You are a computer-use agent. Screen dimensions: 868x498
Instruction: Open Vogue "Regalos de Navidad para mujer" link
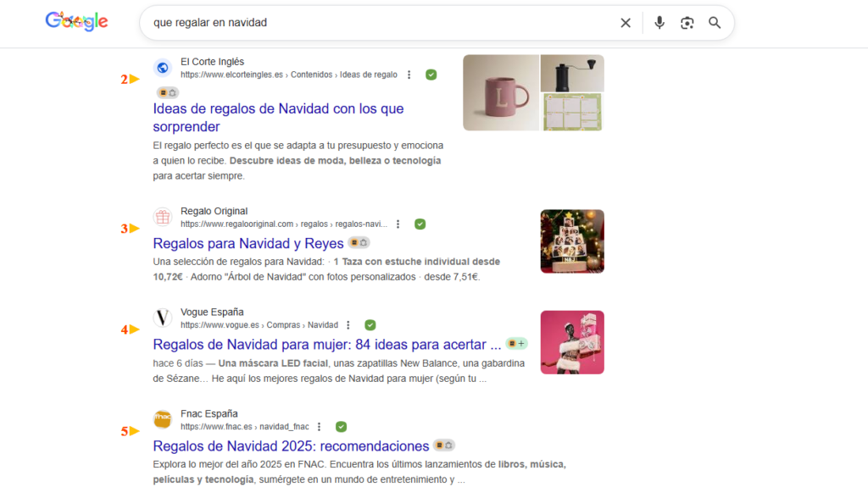(x=326, y=345)
